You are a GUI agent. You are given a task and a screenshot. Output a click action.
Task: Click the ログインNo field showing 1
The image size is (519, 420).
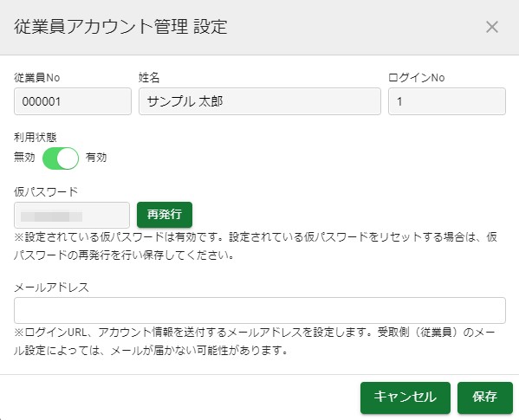click(x=447, y=101)
